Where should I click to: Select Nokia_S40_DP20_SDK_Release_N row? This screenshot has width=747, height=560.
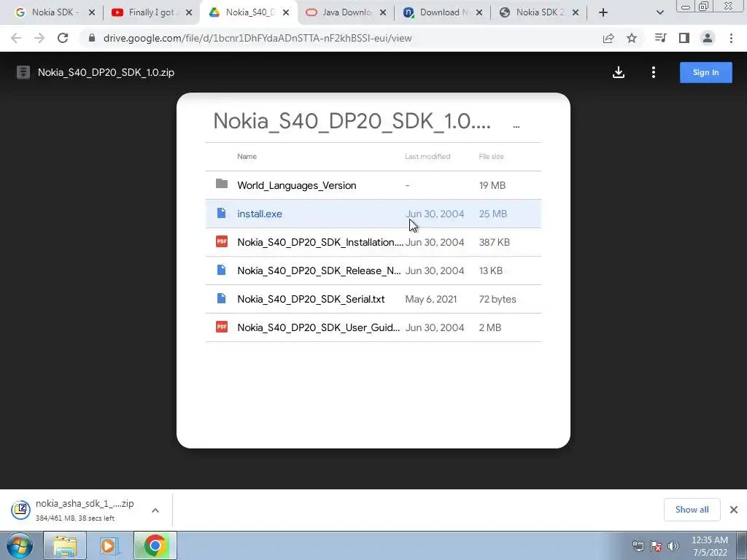tap(373, 271)
